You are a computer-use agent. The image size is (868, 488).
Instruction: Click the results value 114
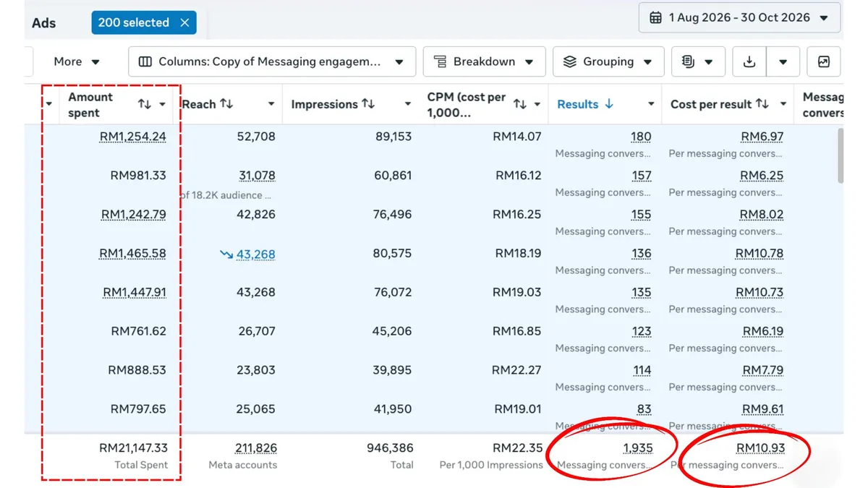642,370
